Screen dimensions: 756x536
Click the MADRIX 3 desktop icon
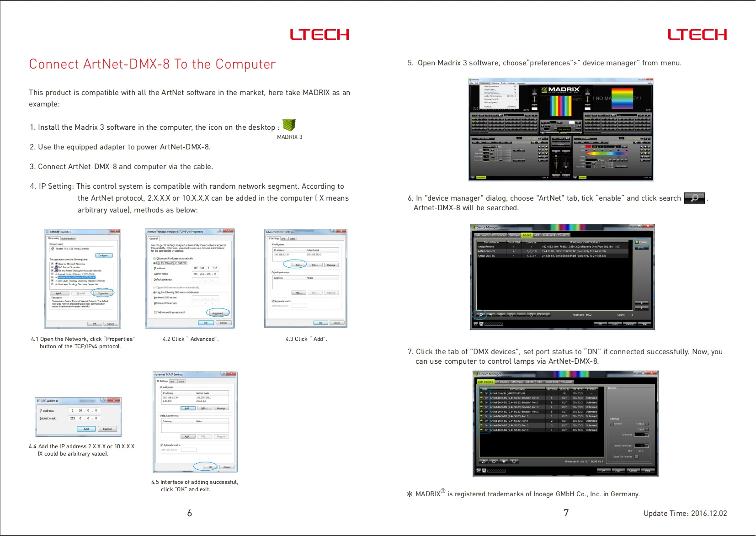[x=289, y=125]
